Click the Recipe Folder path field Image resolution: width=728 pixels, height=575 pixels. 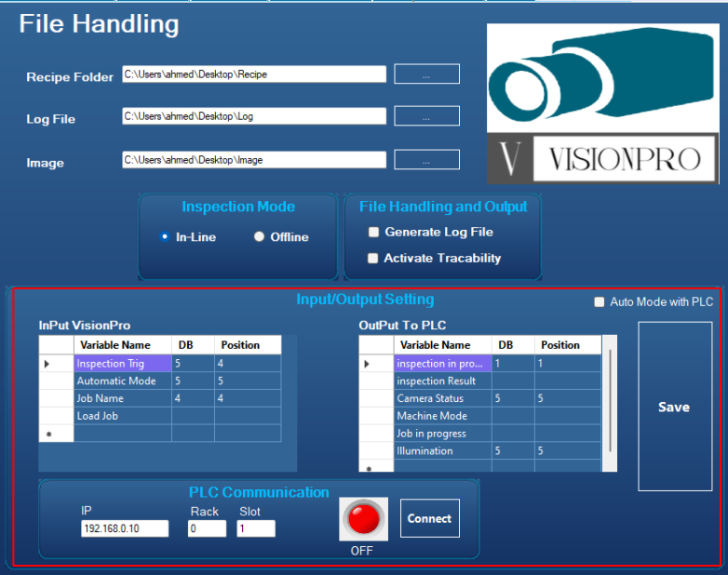coord(254,74)
